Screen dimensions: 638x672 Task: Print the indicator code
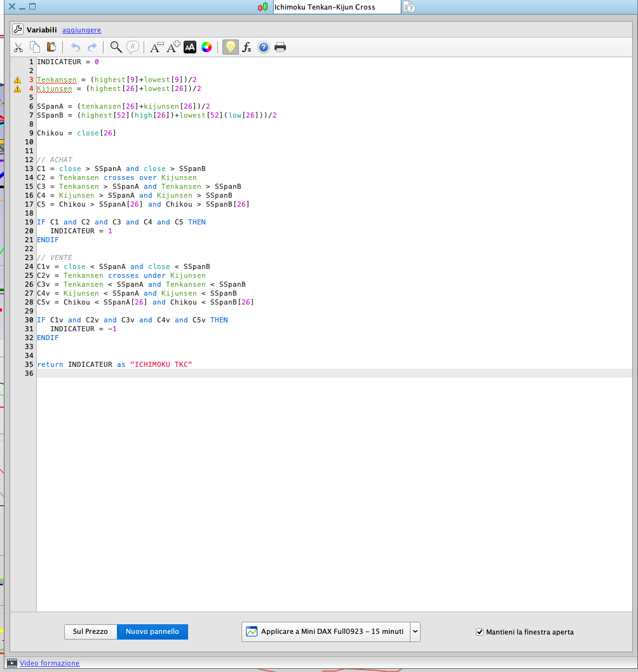pyautogui.click(x=280, y=47)
